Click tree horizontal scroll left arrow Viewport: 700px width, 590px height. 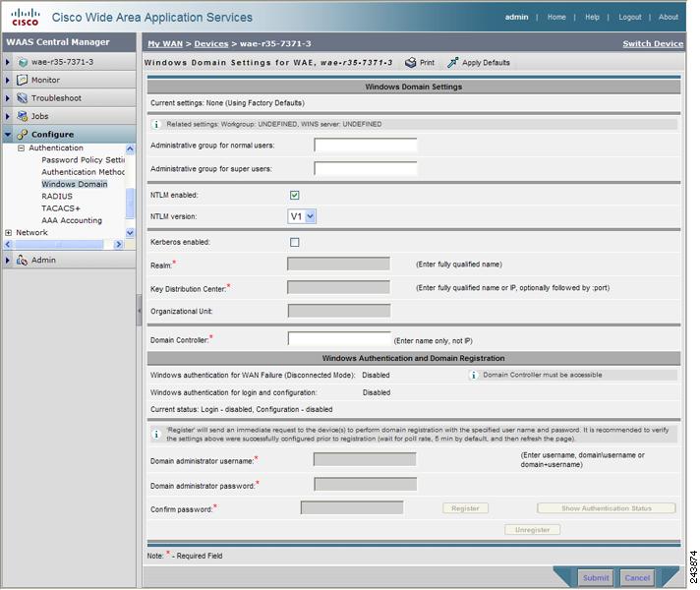coord(8,244)
